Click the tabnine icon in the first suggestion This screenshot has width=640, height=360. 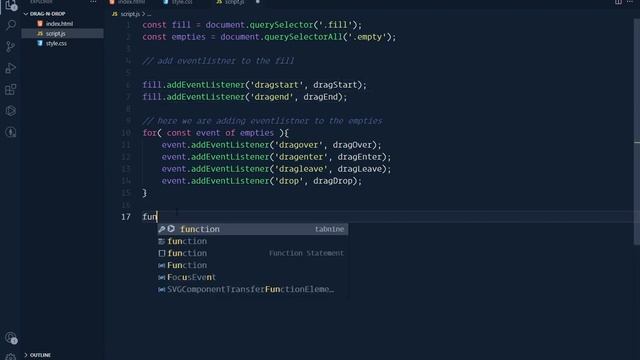171,229
